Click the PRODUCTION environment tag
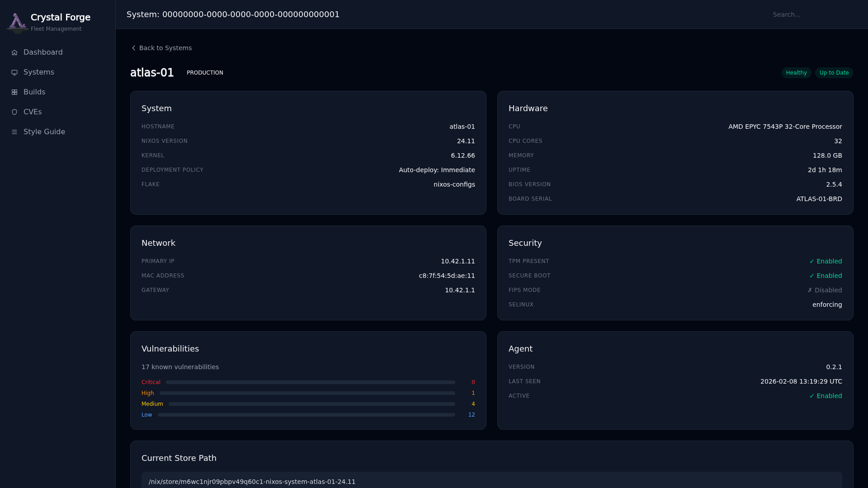 (x=205, y=73)
